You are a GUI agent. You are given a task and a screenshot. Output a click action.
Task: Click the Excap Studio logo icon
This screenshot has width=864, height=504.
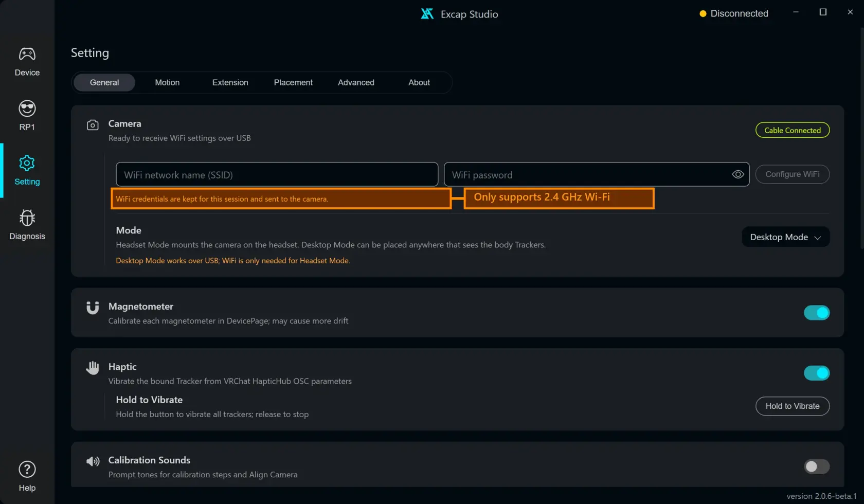pyautogui.click(x=427, y=14)
